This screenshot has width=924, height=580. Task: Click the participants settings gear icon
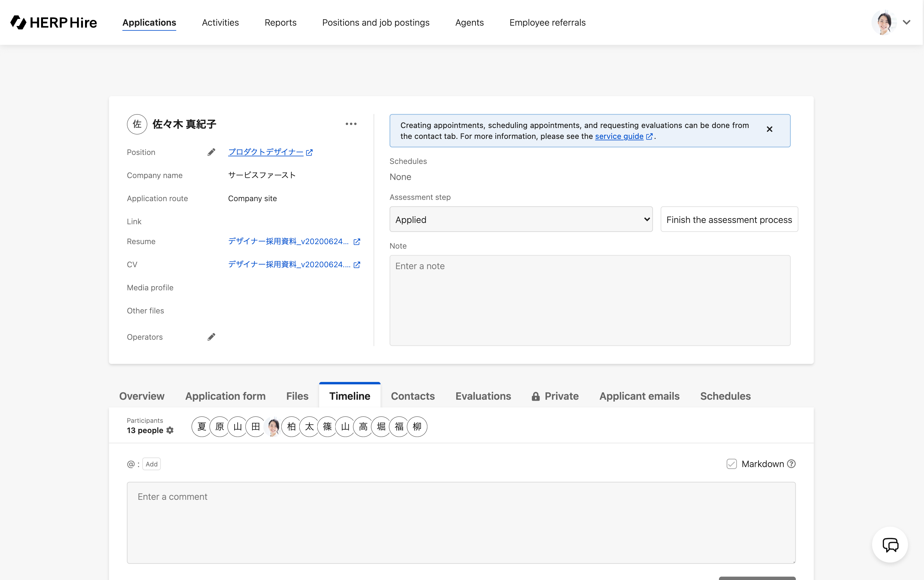pyautogui.click(x=170, y=431)
